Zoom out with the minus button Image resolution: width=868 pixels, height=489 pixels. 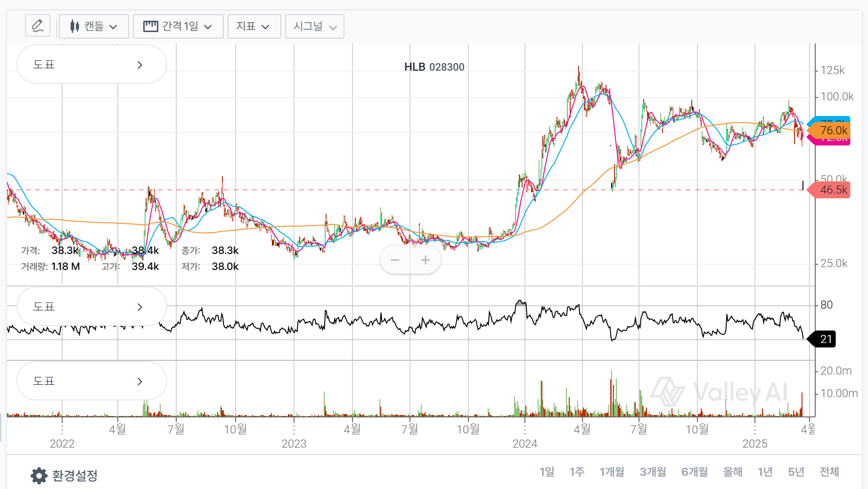point(395,260)
